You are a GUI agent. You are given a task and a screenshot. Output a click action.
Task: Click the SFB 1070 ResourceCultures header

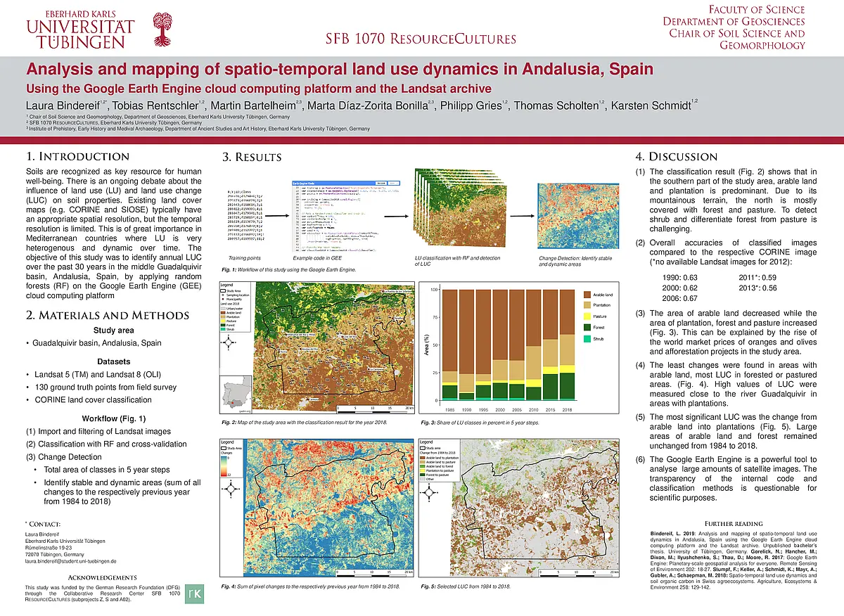(421, 39)
